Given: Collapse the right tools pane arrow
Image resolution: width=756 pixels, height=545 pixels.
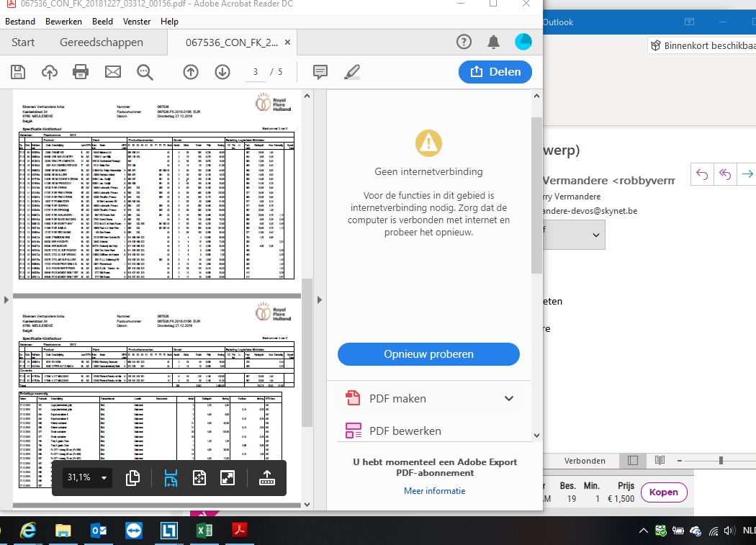Looking at the screenshot, I should [x=319, y=299].
